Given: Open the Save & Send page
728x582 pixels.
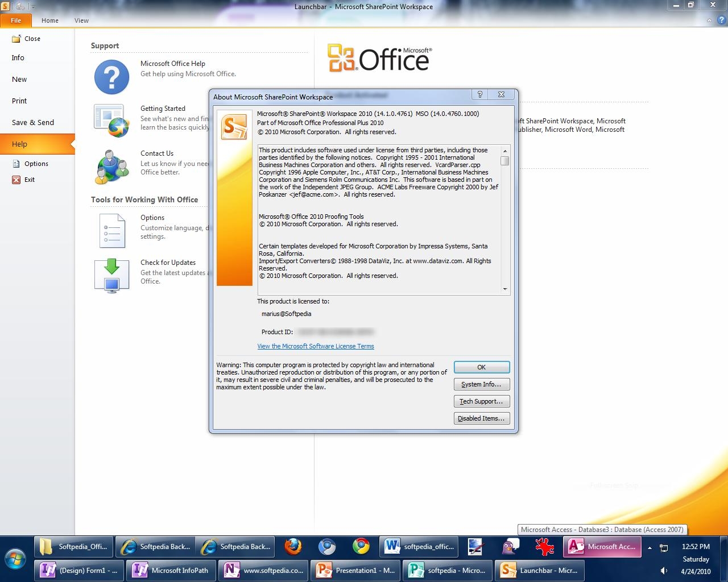Looking at the screenshot, I should point(33,123).
